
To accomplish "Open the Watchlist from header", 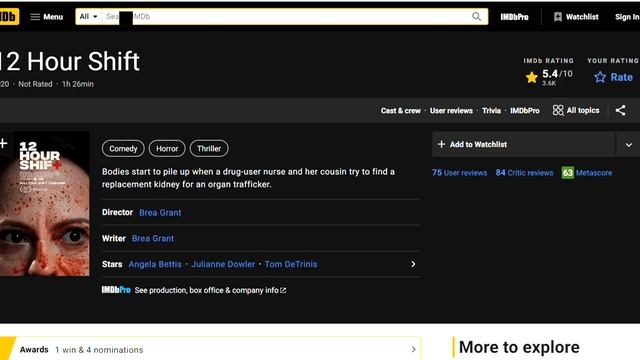I will (576, 17).
